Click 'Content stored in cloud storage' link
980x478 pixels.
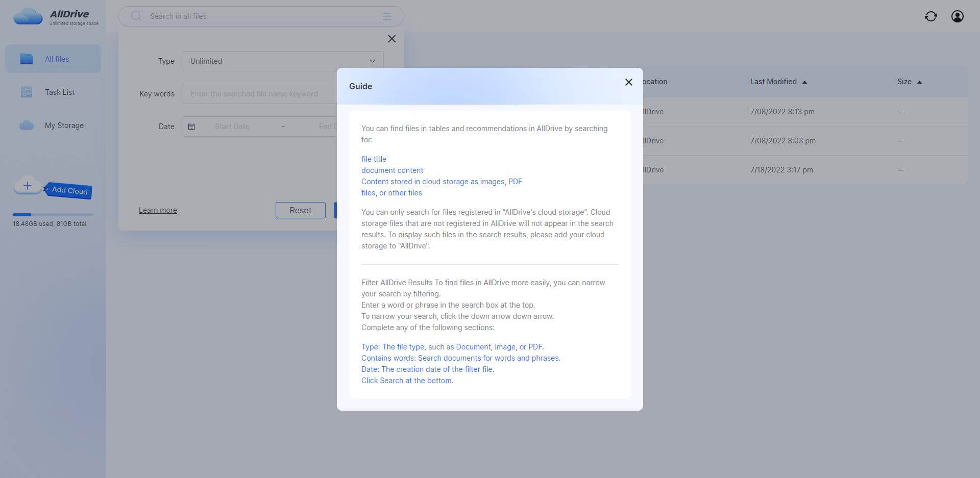(x=442, y=187)
